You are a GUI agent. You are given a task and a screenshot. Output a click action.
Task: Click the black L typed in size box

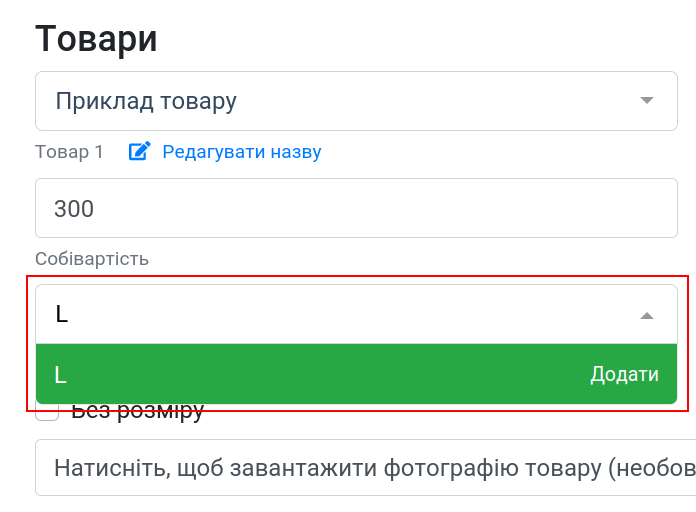pyautogui.click(x=62, y=314)
